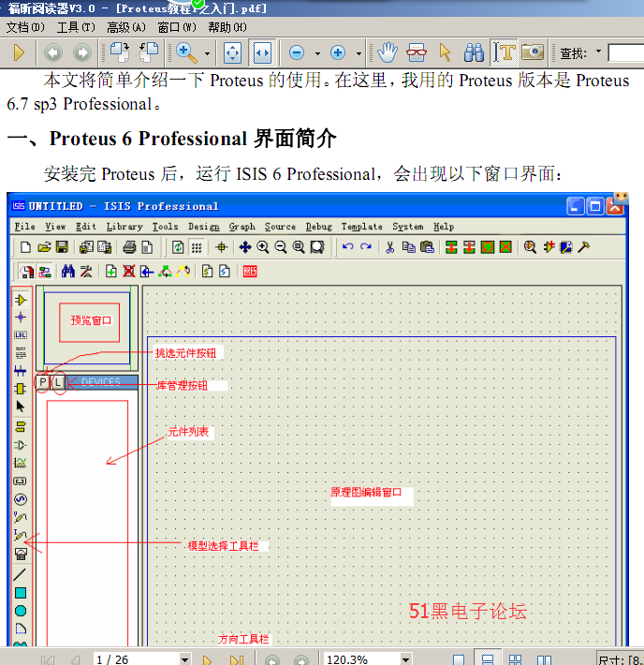Open the 文档(D) menu

tap(25, 27)
